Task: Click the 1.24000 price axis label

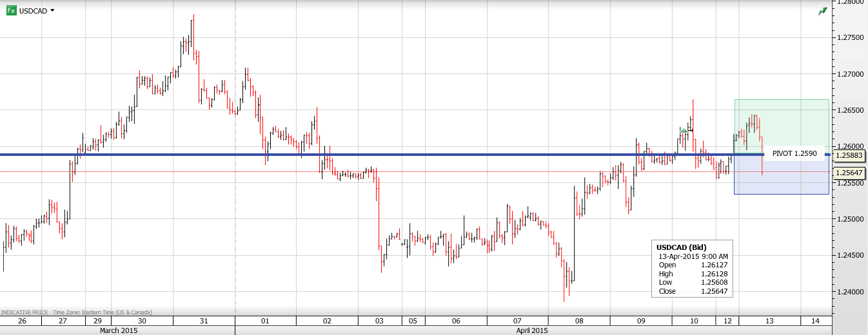Action: (849, 292)
